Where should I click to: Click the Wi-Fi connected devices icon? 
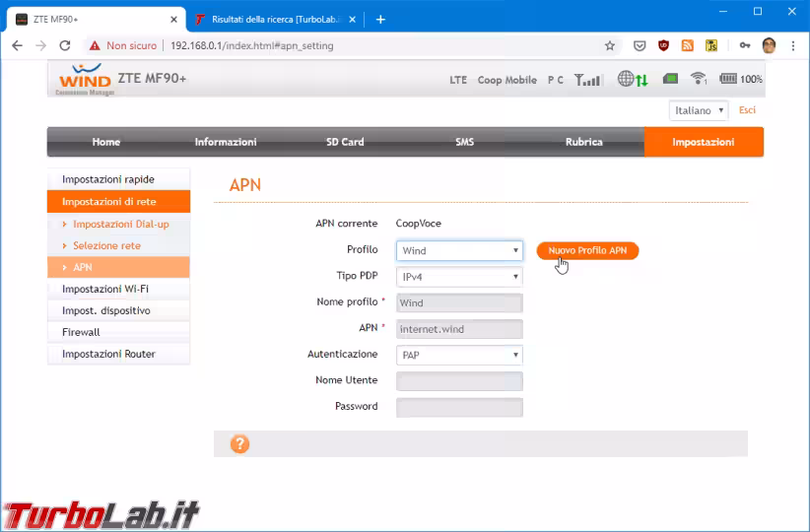coord(699,79)
